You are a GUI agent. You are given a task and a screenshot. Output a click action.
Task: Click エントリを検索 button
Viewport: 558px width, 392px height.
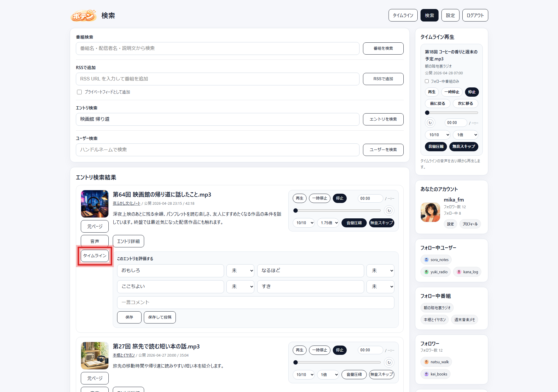click(383, 119)
